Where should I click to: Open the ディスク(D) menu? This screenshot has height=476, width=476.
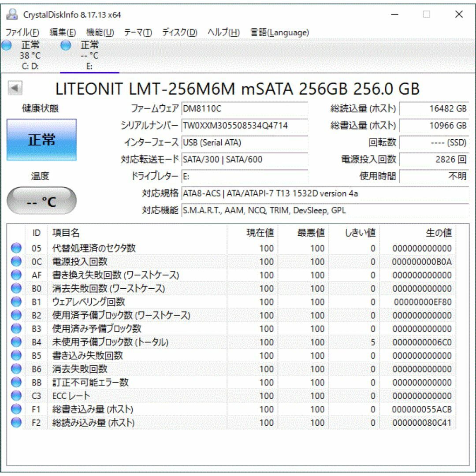pos(180,32)
